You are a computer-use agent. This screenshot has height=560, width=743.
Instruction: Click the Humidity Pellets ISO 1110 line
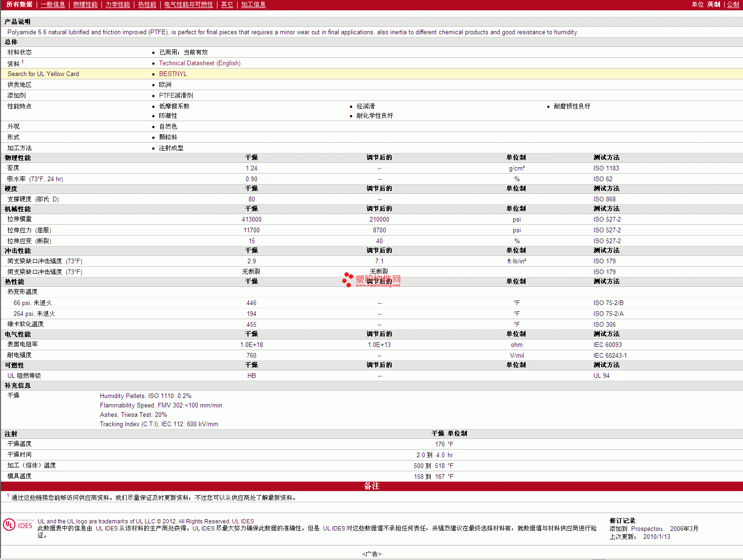point(146,396)
